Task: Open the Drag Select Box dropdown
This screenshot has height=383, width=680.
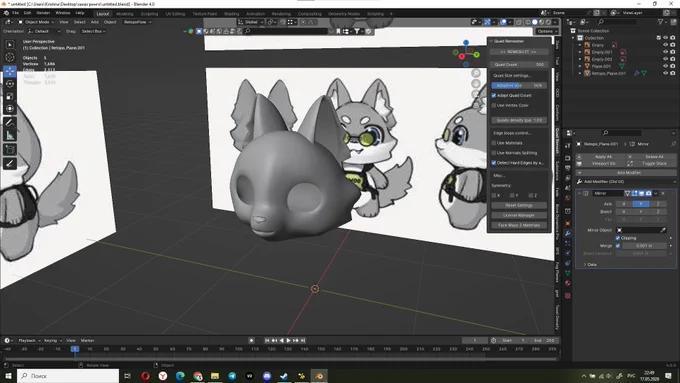Action: 93,31
